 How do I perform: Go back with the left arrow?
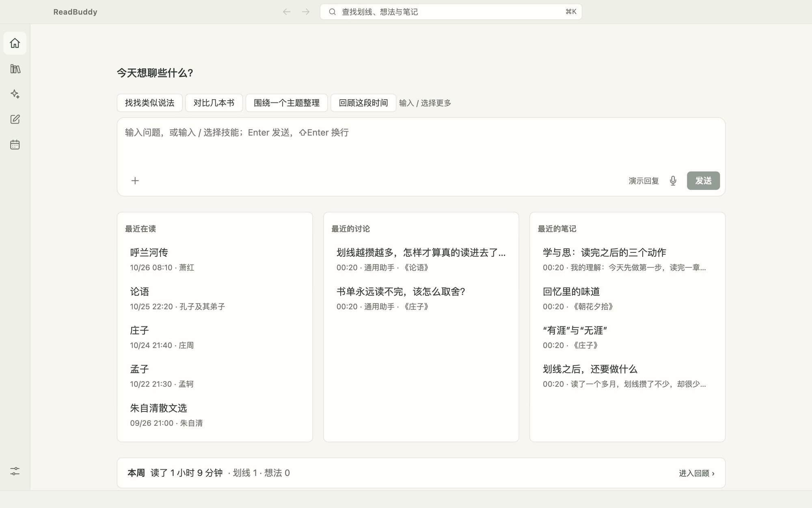287,12
